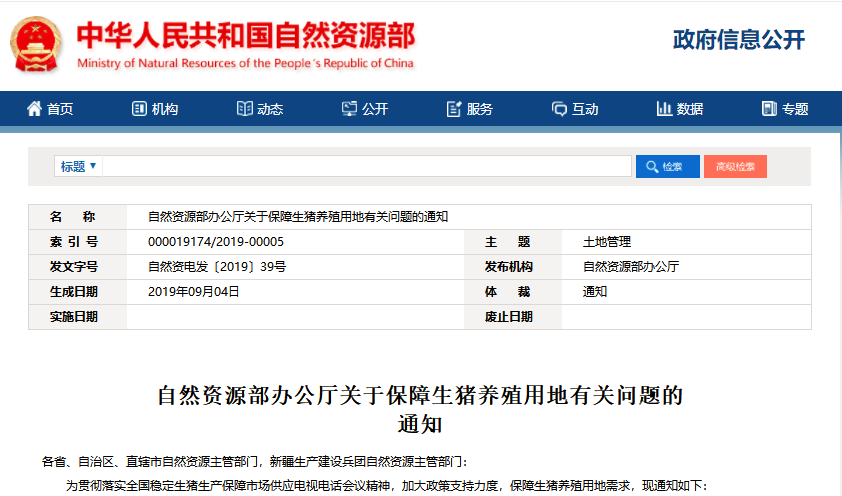Click the home icon beside 首页

(34, 109)
